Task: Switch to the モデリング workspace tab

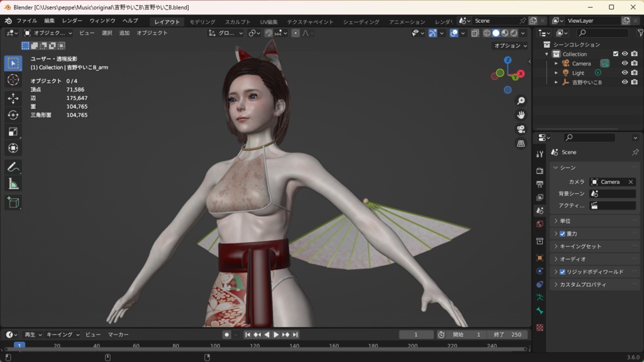Action: point(202,22)
